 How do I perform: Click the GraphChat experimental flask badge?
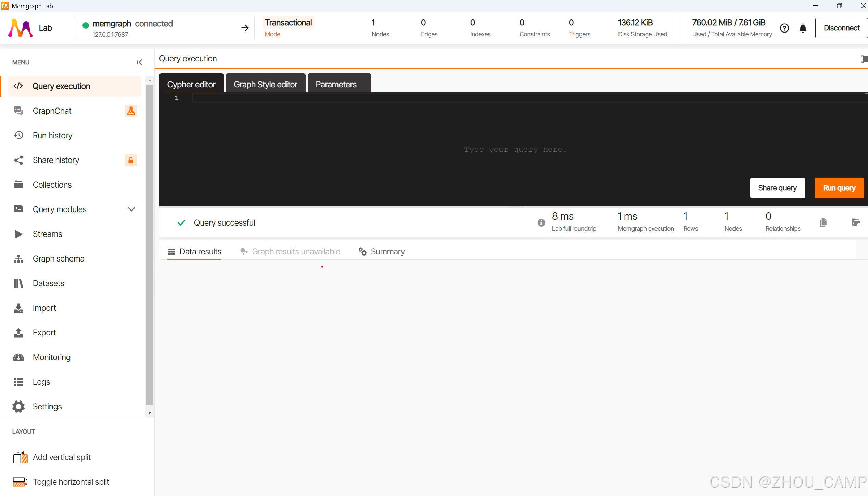tap(131, 111)
